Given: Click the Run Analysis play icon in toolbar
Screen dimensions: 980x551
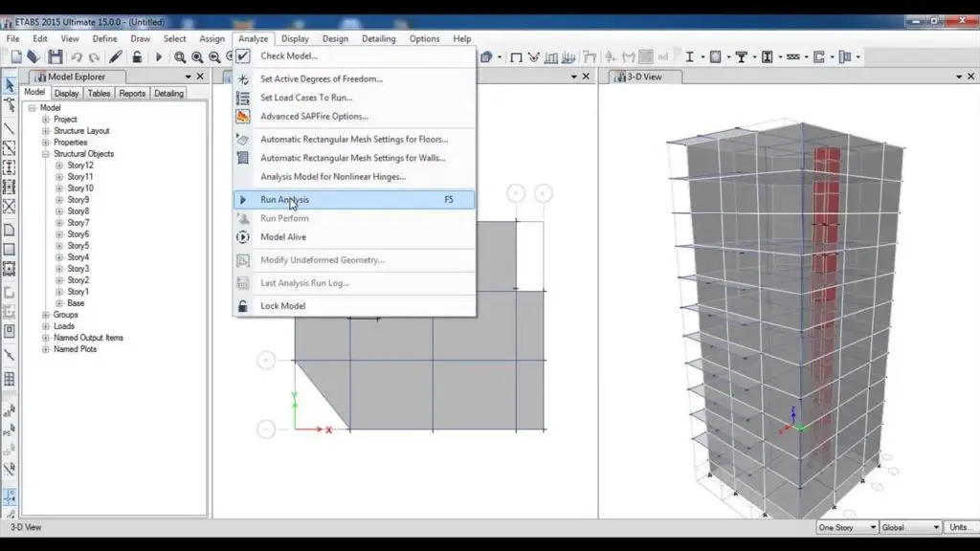Looking at the screenshot, I should (x=159, y=57).
